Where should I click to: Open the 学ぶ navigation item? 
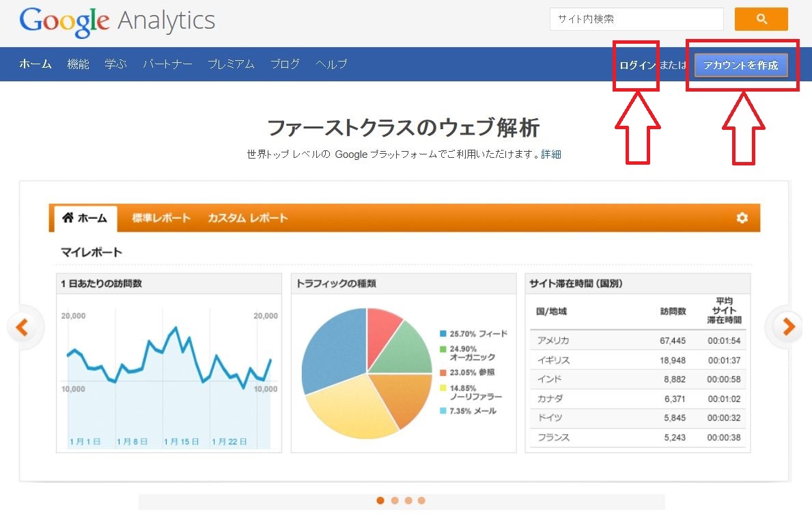coord(115,64)
